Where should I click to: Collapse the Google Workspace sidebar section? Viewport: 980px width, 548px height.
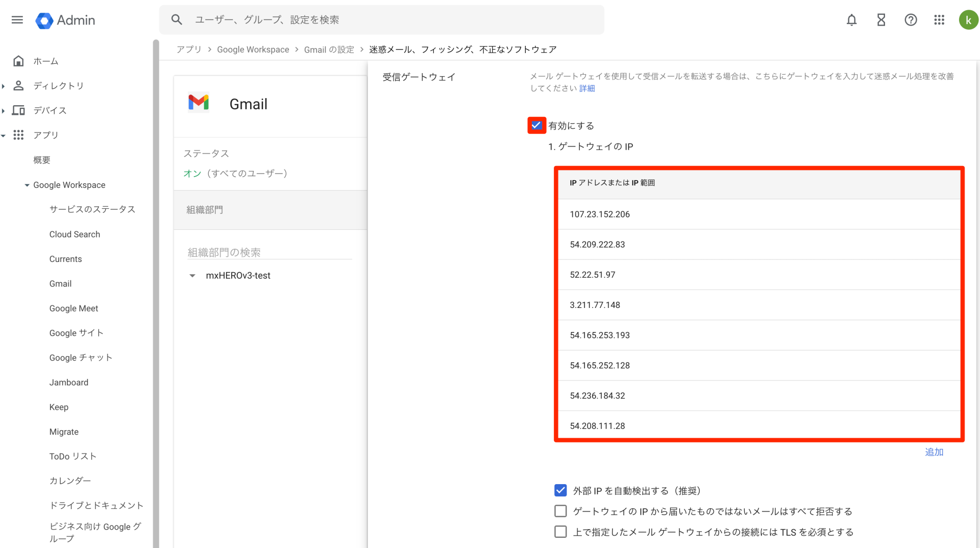click(27, 185)
